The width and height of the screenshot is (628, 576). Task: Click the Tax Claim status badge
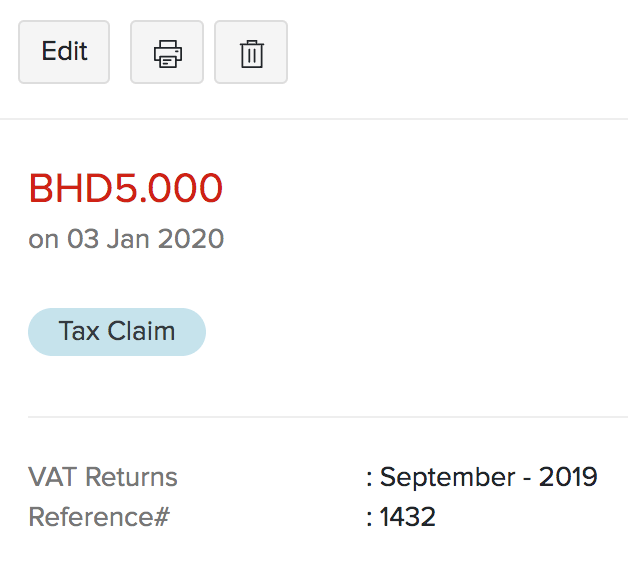[x=117, y=332]
